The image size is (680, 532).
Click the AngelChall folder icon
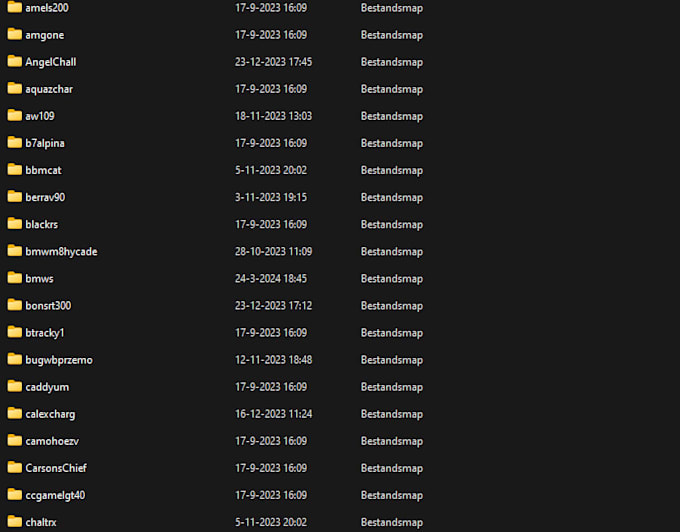(14, 61)
